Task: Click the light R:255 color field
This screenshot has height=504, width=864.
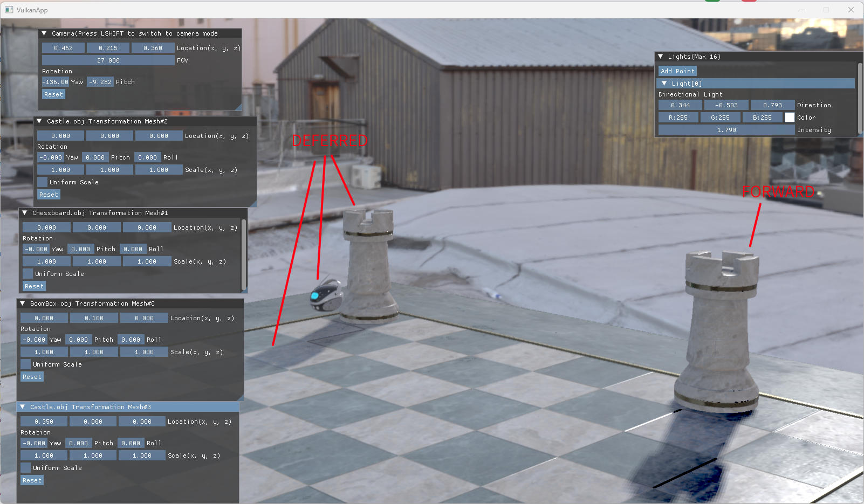Action: [678, 118]
